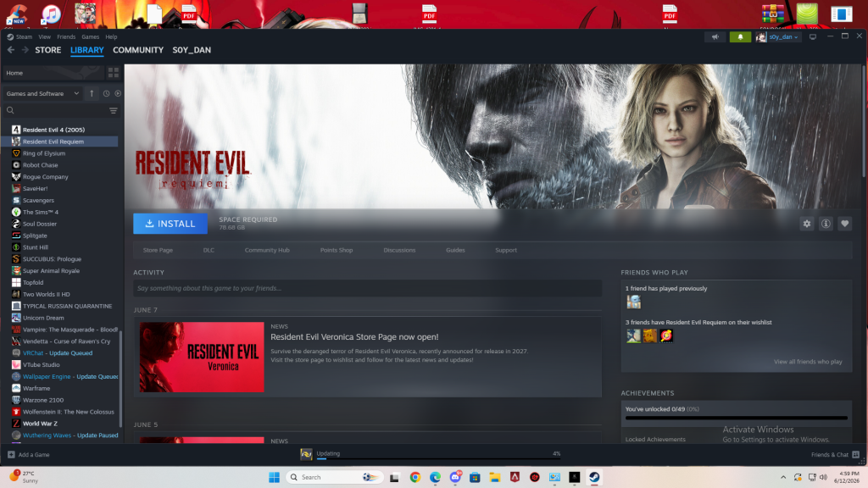Screen dimensions: 868x488
Task: Click the blue INSTALL button
Action: (170, 224)
